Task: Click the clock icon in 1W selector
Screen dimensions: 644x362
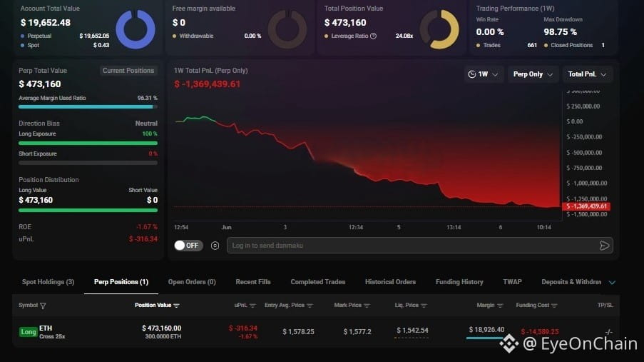Action: (x=472, y=74)
